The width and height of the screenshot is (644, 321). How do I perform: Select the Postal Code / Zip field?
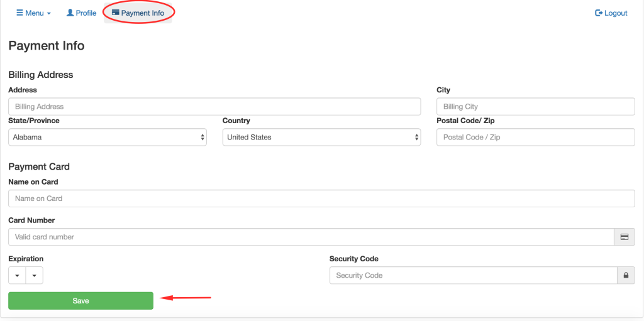pyautogui.click(x=535, y=137)
